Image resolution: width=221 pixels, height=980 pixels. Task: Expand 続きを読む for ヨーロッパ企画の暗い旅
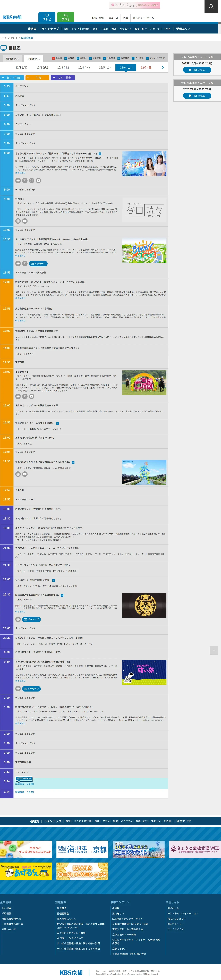point(20,681)
